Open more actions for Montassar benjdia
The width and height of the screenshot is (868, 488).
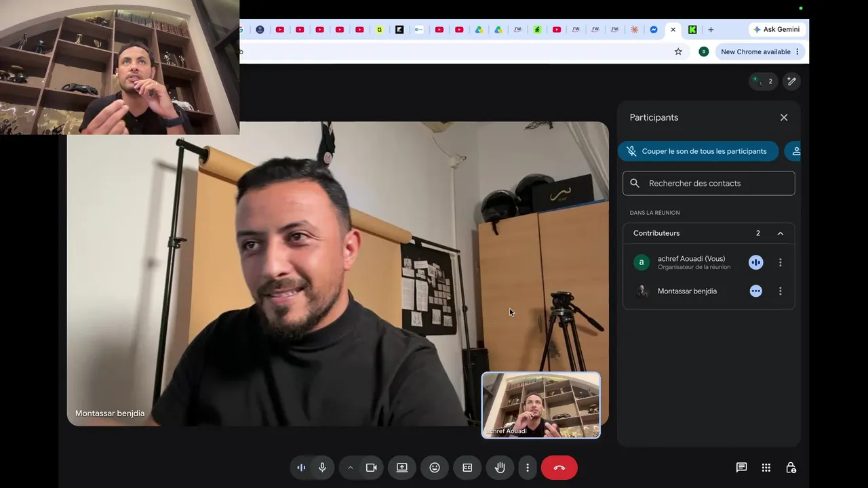pyautogui.click(x=781, y=291)
